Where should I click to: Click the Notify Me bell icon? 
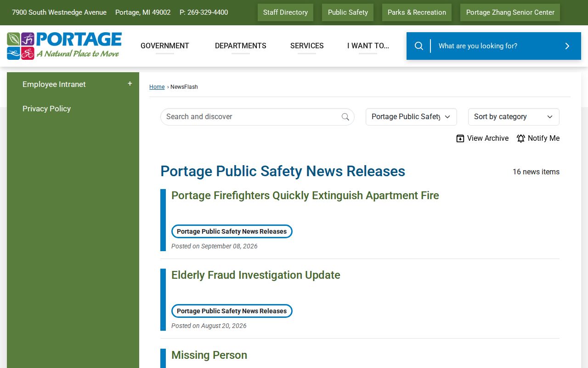point(521,138)
